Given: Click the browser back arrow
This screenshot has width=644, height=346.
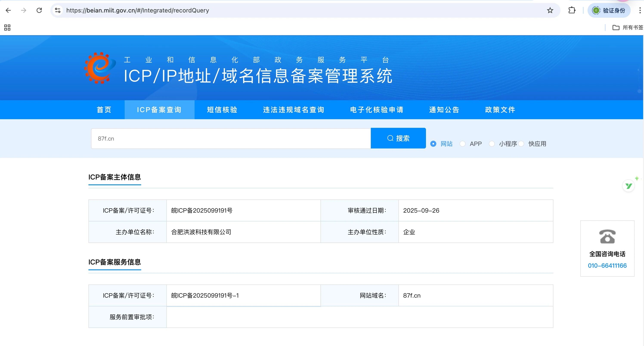Looking at the screenshot, I should (x=8, y=10).
